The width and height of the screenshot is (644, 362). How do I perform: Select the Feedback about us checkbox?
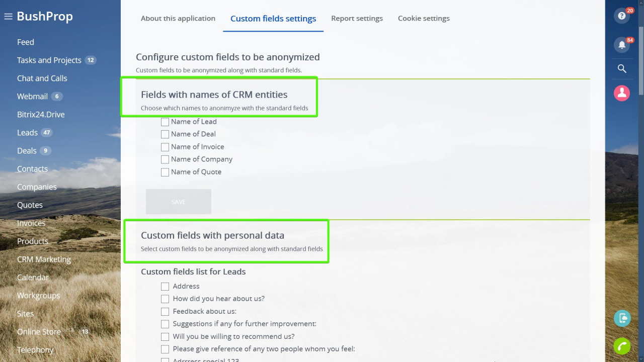165,311
